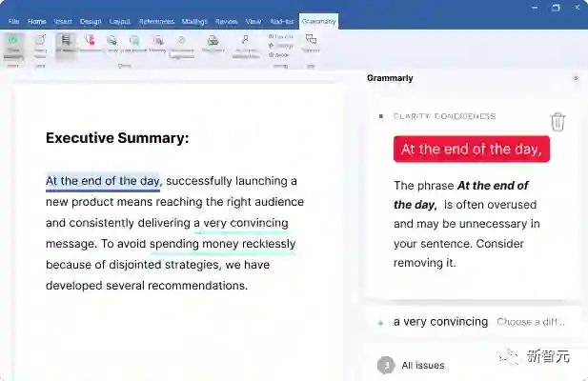Viewport: 588px width, 381px height.
Task: Click the bottom settings entry in ribbon list
Action: (279, 54)
